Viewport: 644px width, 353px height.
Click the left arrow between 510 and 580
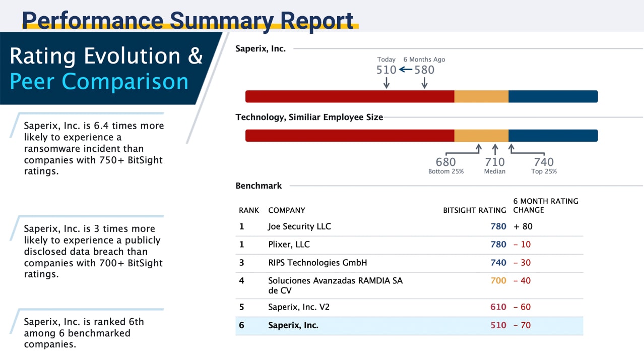click(406, 70)
